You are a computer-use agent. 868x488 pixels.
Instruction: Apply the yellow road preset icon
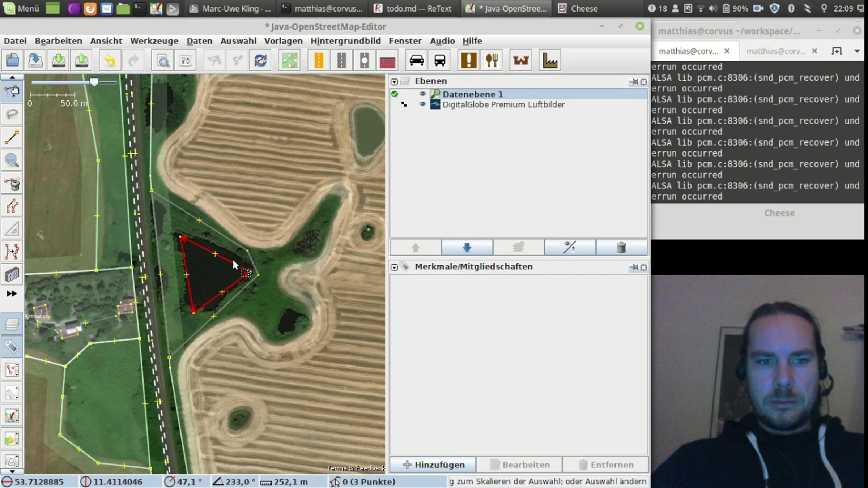click(319, 60)
